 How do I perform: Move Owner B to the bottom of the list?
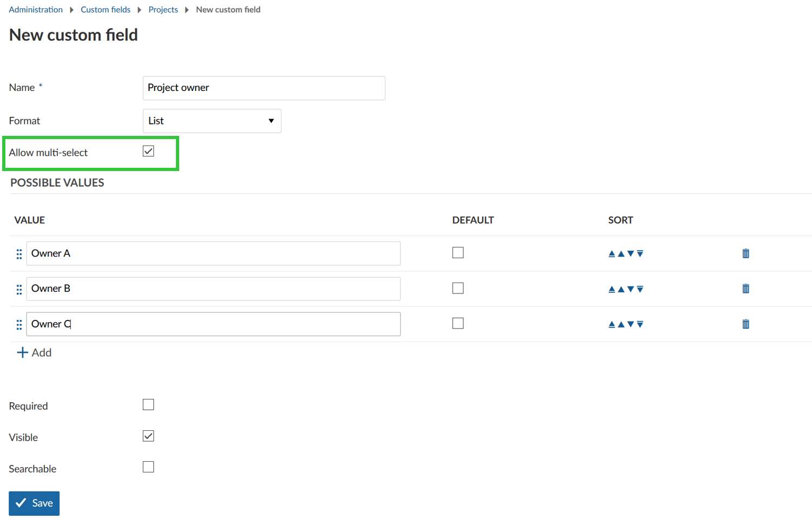point(640,289)
